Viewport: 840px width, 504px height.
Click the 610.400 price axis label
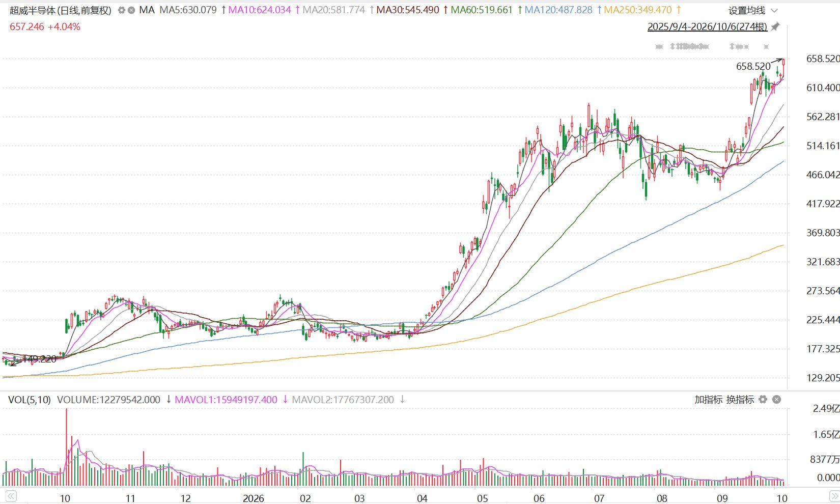coord(823,88)
